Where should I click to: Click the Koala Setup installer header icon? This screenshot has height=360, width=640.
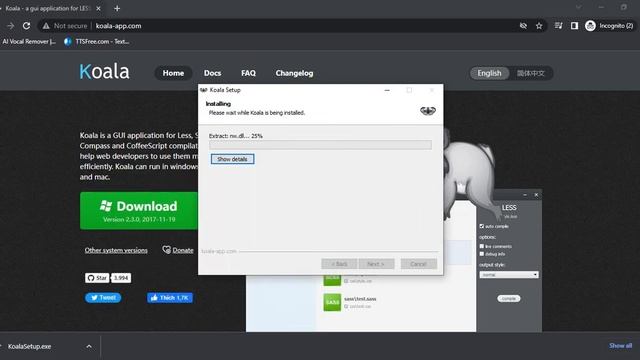pos(428,111)
